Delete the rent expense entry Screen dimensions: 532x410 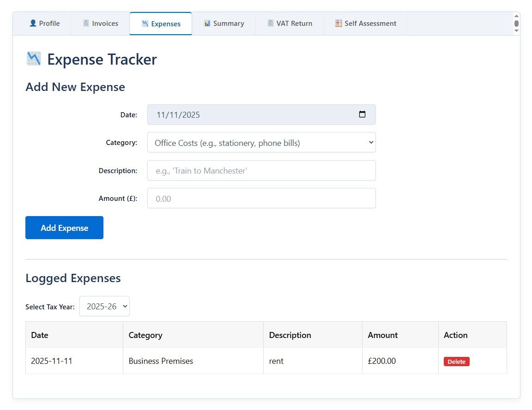[x=456, y=362]
